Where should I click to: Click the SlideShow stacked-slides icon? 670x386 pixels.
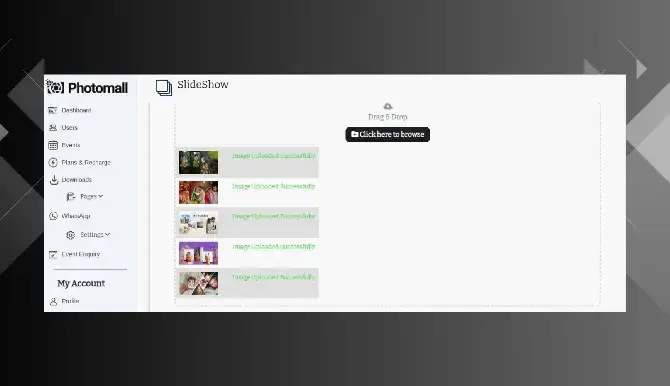[x=164, y=88]
